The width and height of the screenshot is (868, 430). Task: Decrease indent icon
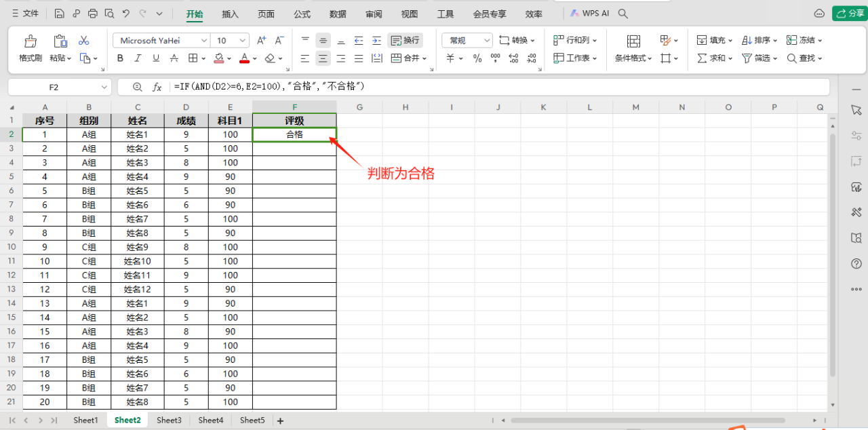point(359,41)
